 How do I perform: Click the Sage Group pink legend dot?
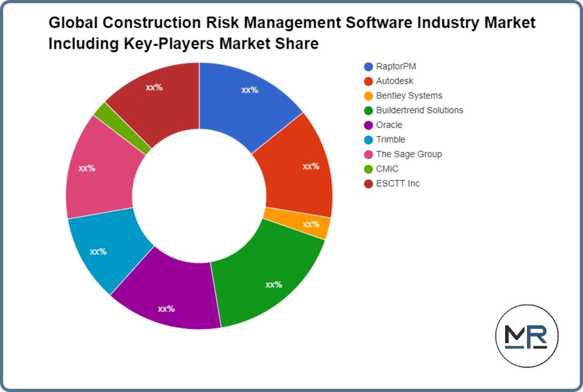tap(368, 155)
